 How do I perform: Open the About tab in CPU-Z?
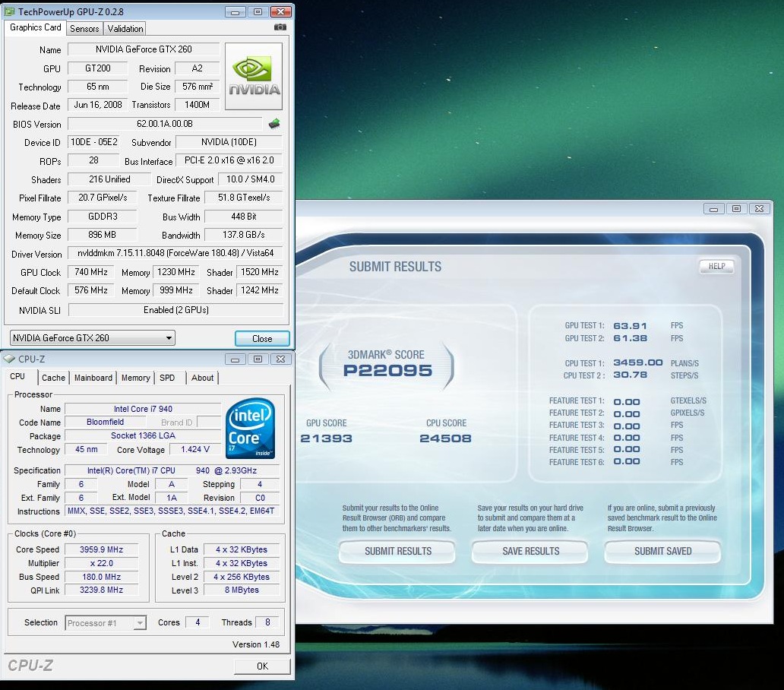(203, 378)
